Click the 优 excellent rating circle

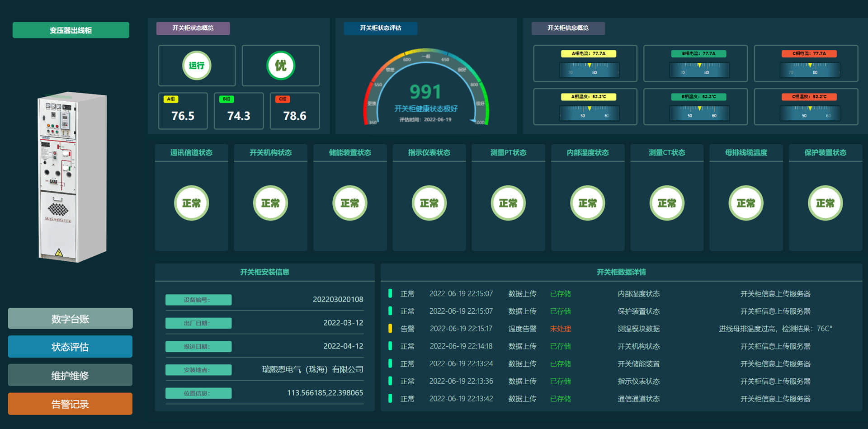pyautogui.click(x=280, y=66)
